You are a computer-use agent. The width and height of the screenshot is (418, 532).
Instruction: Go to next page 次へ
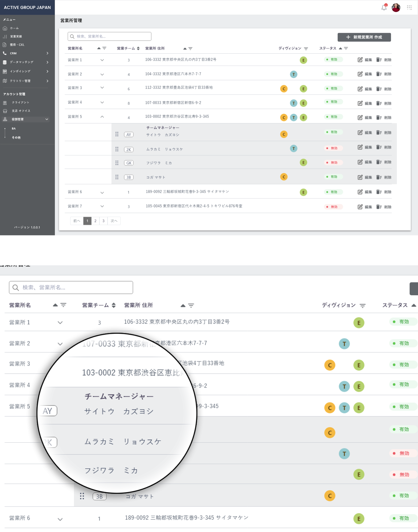click(x=114, y=221)
